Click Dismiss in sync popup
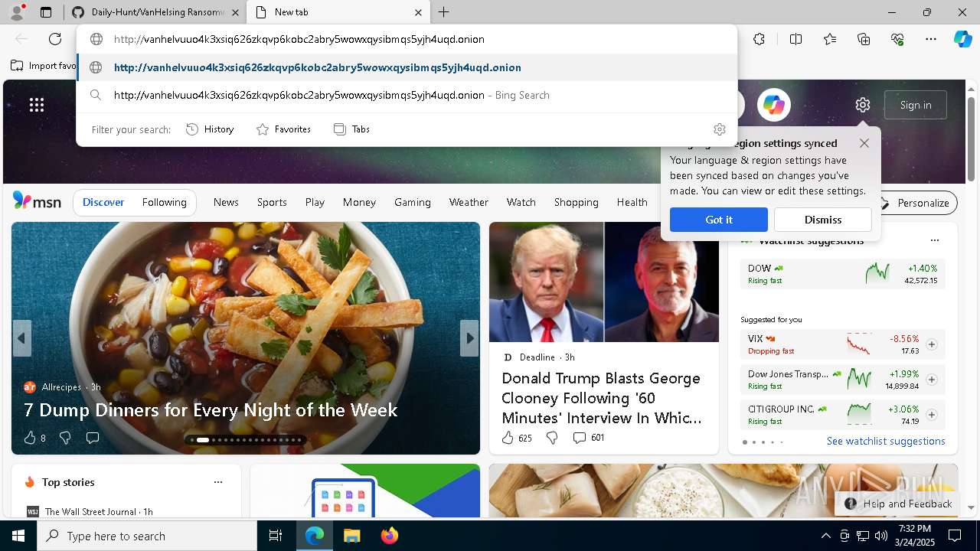The width and height of the screenshot is (980, 551). pos(823,220)
